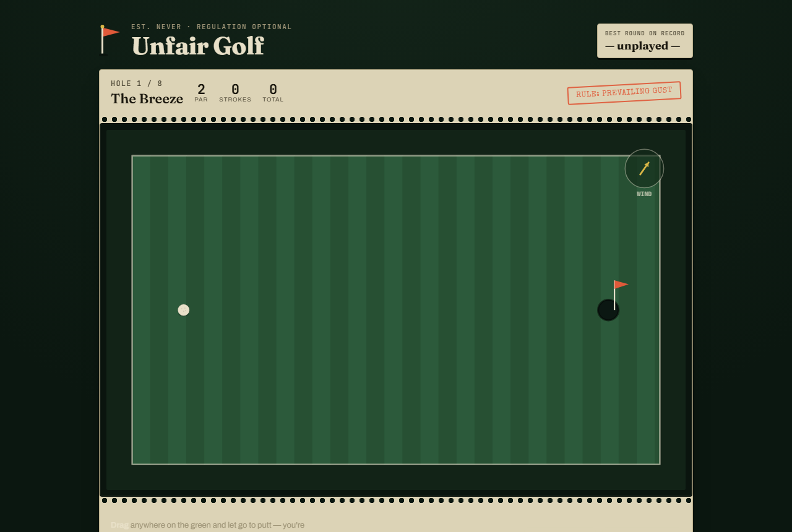Click the Drag anywhere instruction text

pyautogui.click(x=208, y=525)
